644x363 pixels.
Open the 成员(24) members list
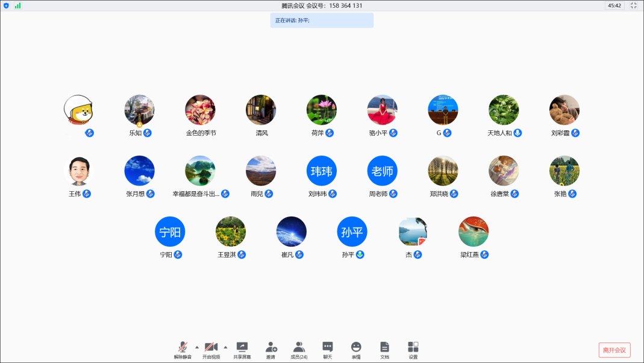pos(299,349)
